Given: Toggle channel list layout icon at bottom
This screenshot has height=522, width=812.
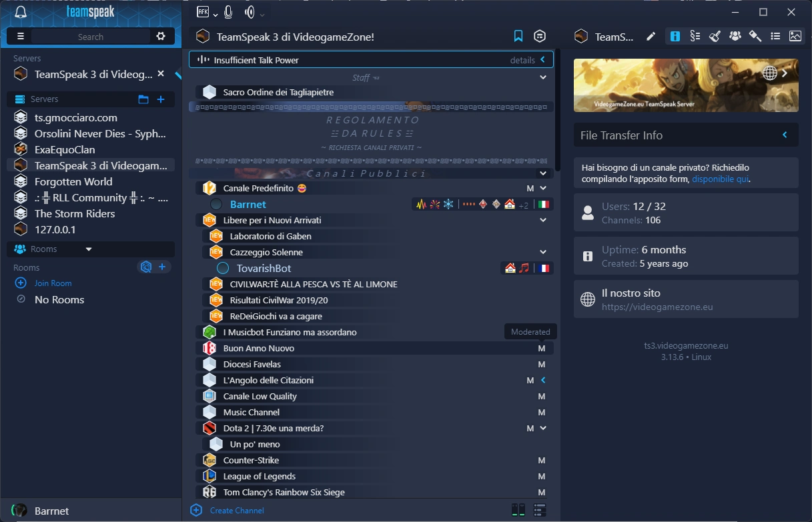Looking at the screenshot, I should 540,510.
